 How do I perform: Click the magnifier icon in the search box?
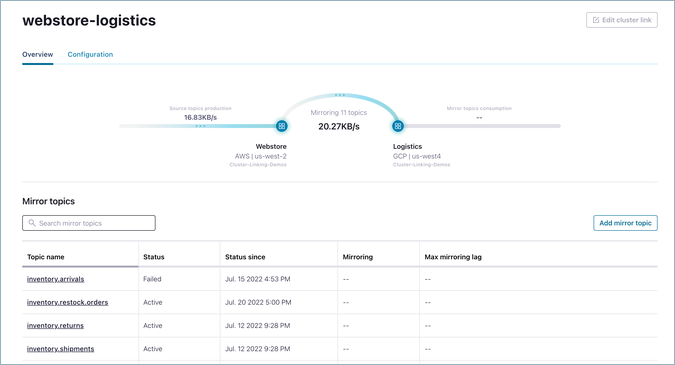(x=32, y=223)
